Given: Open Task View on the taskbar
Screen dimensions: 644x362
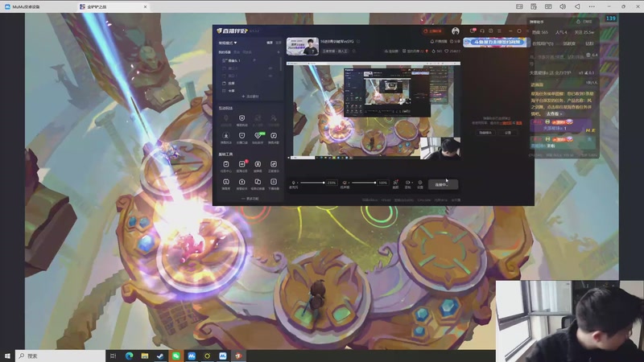Looking at the screenshot, I should point(114,356).
